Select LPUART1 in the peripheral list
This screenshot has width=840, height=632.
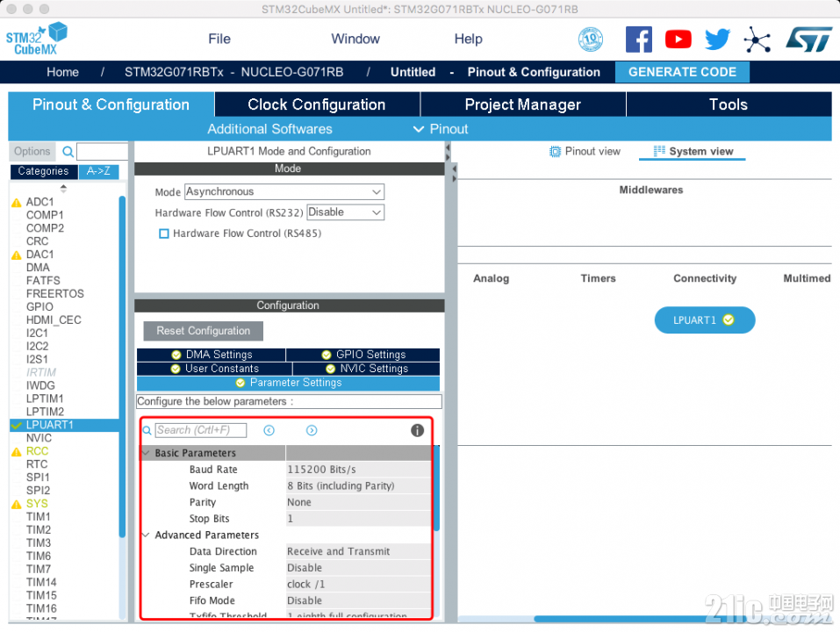[x=64, y=425]
